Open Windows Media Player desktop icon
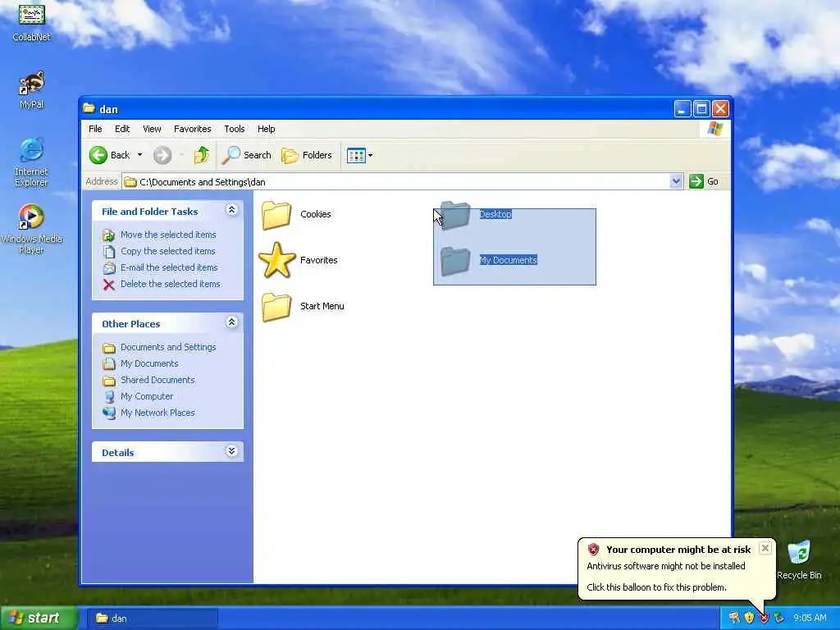Image resolution: width=840 pixels, height=630 pixels. 32,230
